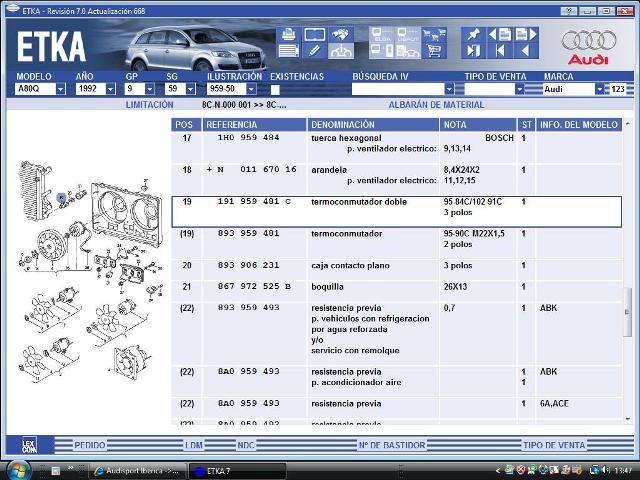Click the handshake icon in the toolbar
Viewport: 640px width, 480px height.
[341, 33]
